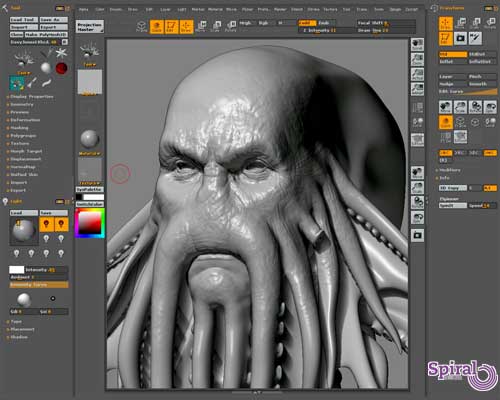This screenshot has height=400, width=500.
Task: Select the Smooth edit mode
Action: [x=482, y=84]
